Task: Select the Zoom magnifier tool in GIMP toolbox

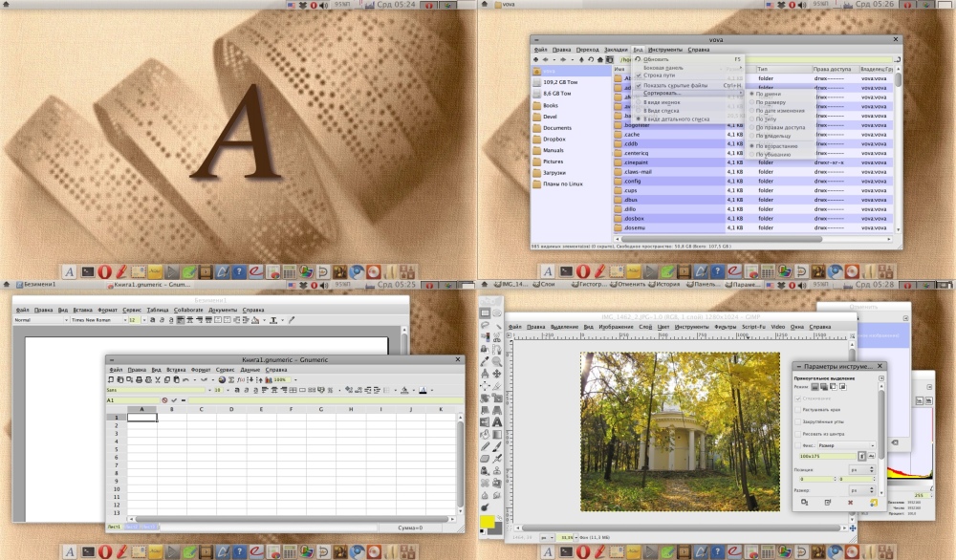Action: tap(497, 361)
